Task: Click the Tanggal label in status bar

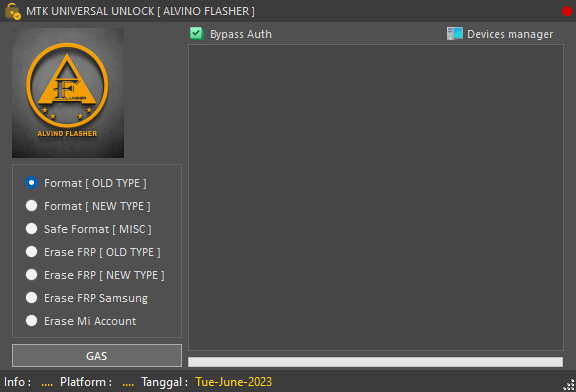Action: tap(165, 382)
